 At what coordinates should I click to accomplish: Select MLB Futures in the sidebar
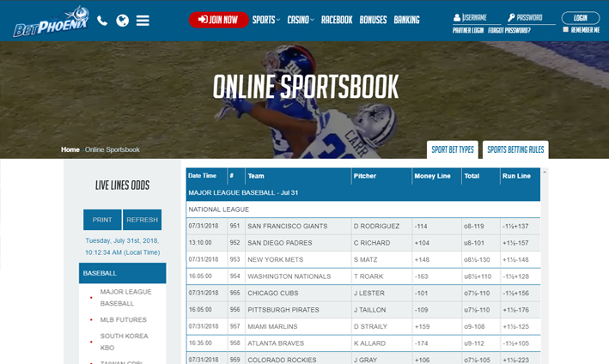pyautogui.click(x=123, y=319)
